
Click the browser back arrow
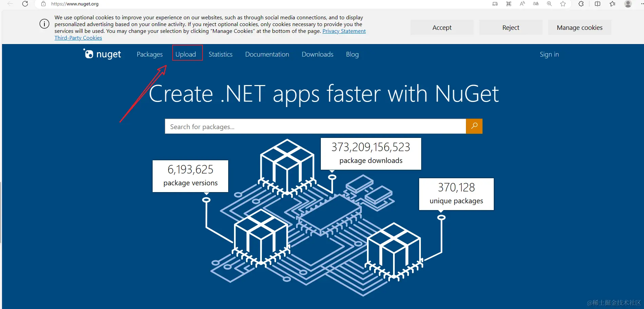(10, 4)
